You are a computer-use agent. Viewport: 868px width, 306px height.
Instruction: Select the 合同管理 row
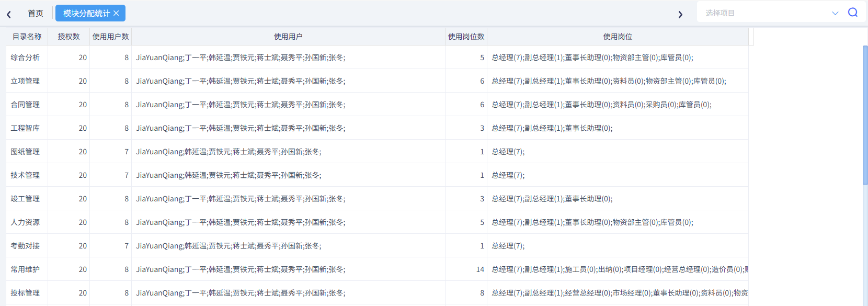[377, 105]
